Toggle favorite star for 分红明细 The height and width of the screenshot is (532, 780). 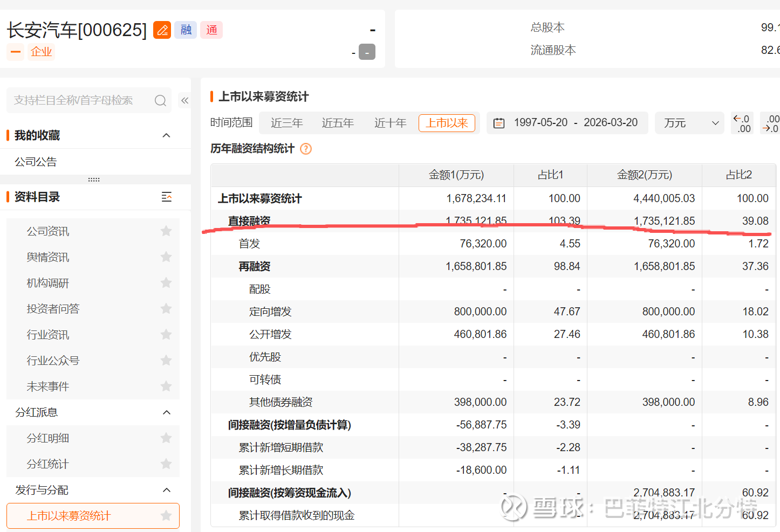pos(166,438)
